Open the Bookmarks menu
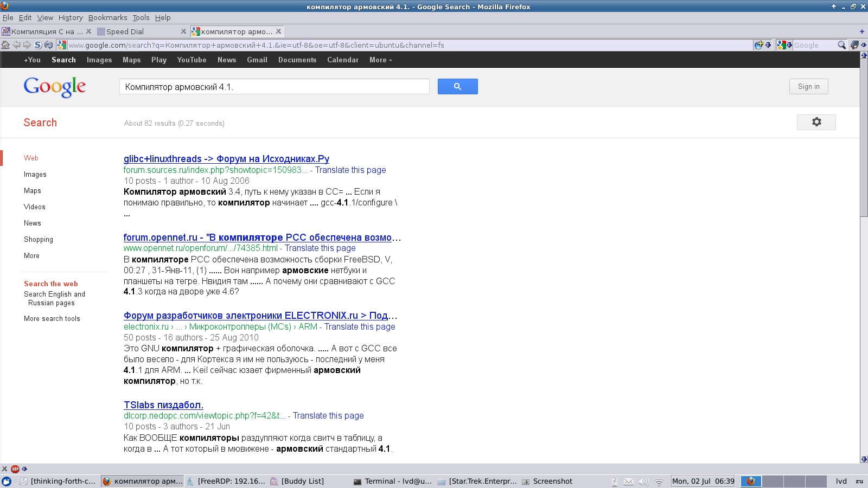Image resolution: width=868 pixels, height=488 pixels. click(x=107, y=17)
